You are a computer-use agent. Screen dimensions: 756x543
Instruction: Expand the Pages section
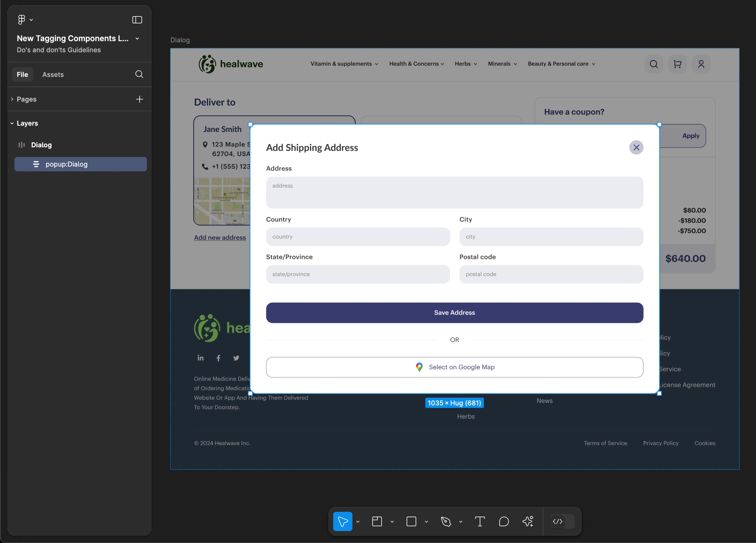tap(12, 99)
